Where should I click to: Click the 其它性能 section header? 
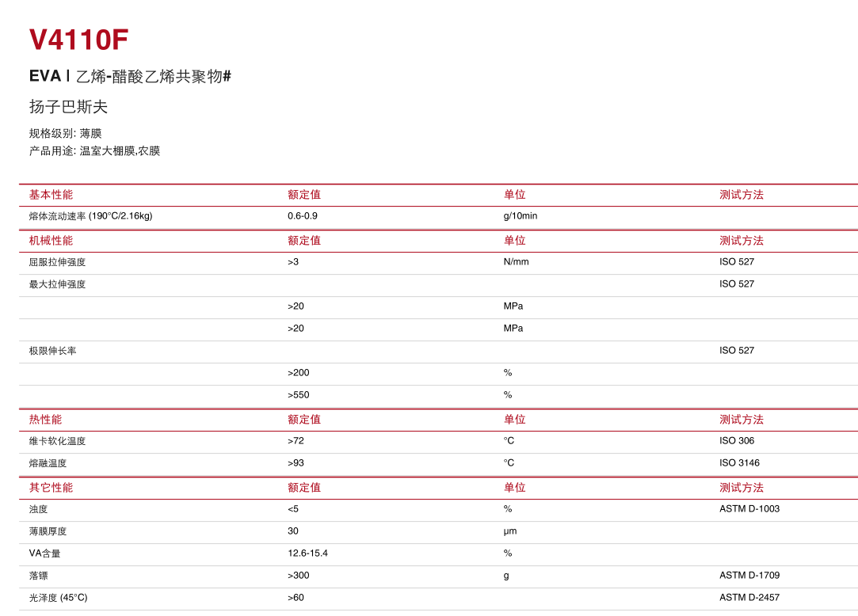(51, 488)
